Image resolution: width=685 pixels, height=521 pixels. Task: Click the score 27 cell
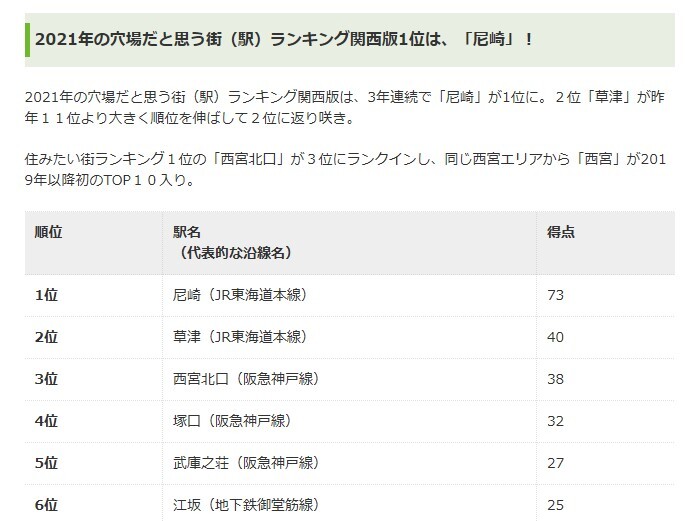click(x=605, y=463)
